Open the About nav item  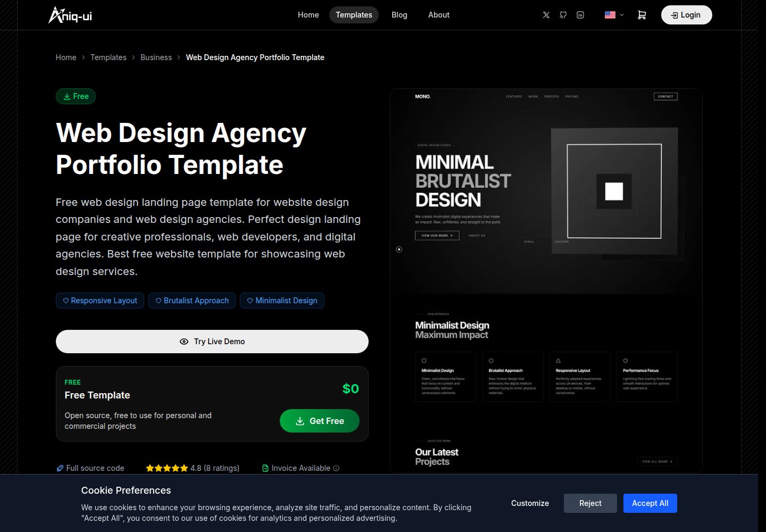tap(439, 15)
